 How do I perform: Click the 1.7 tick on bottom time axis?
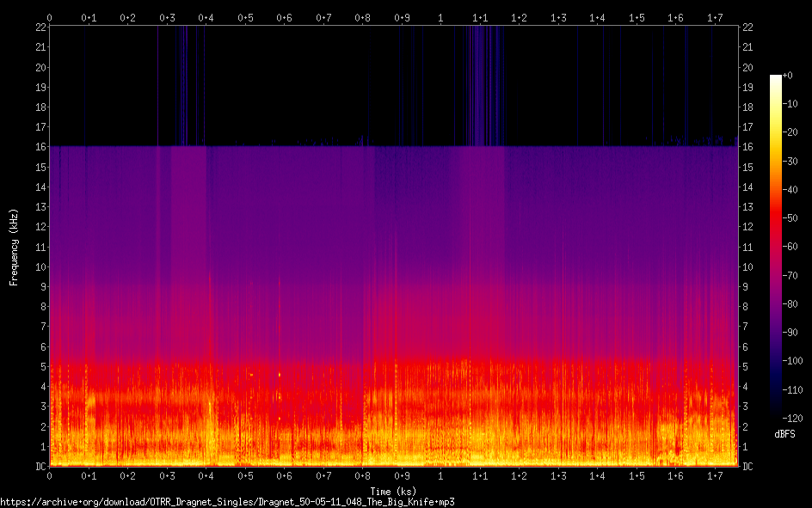click(x=715, y=475)
